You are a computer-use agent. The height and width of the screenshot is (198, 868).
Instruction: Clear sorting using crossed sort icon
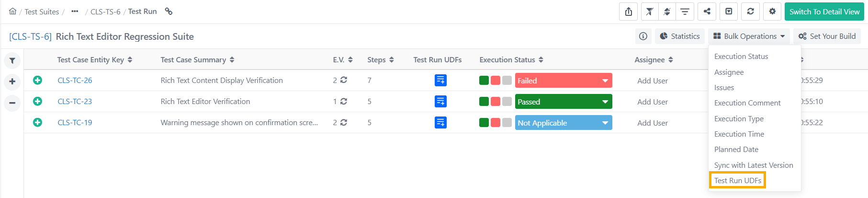click(x=667, y=12)
